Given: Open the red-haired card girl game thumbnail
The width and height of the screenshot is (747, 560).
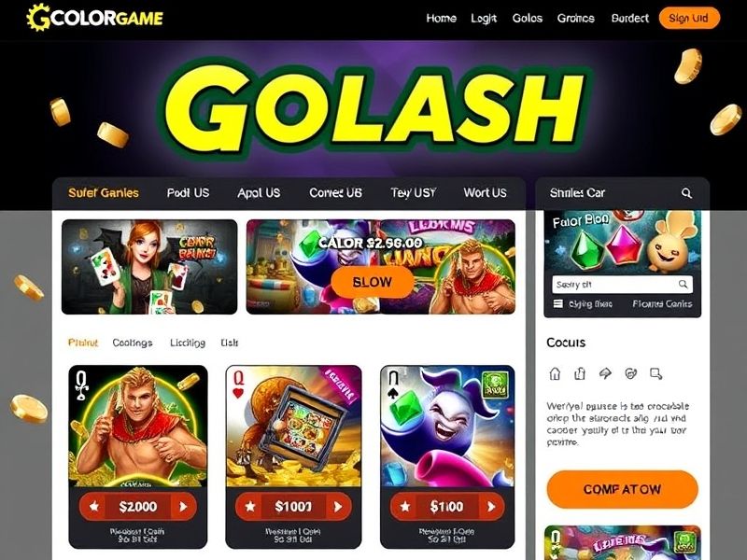Looking at the screenshot, I should 149,267.
